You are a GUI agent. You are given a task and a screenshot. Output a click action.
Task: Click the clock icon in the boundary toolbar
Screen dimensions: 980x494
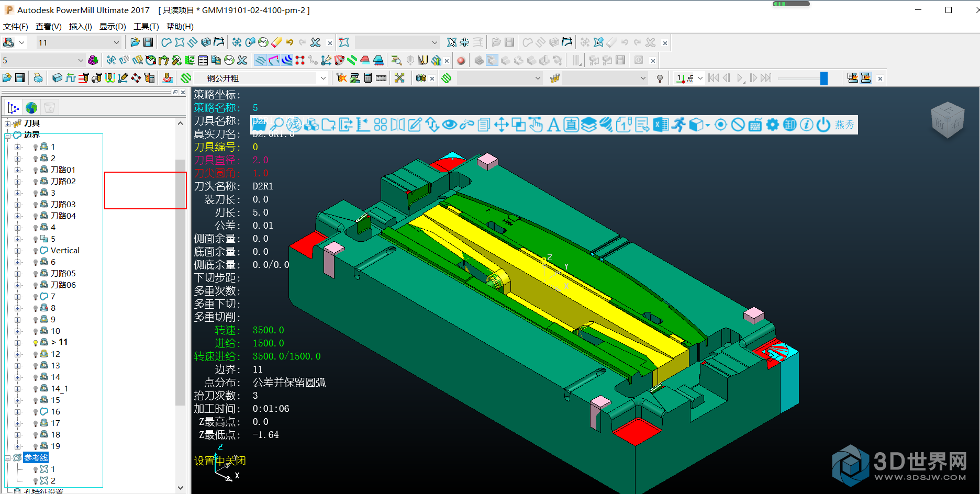coord(264,42)
